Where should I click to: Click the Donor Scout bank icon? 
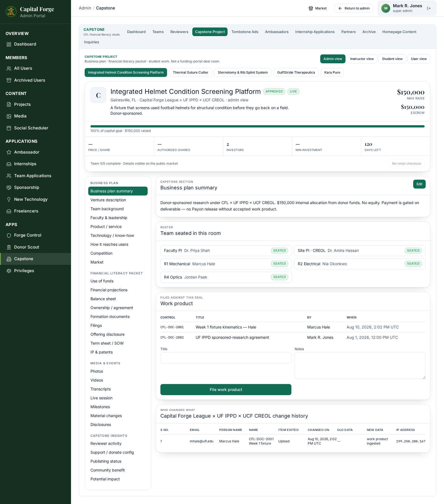tap(9, 247)
